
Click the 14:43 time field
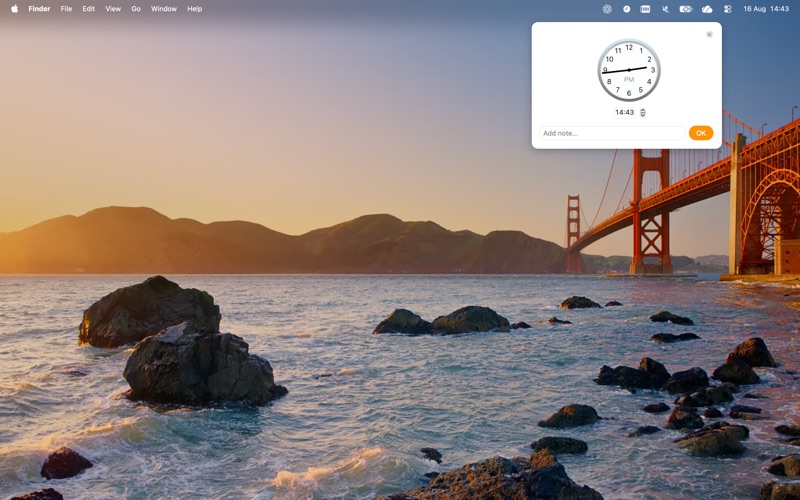(625, 112)
